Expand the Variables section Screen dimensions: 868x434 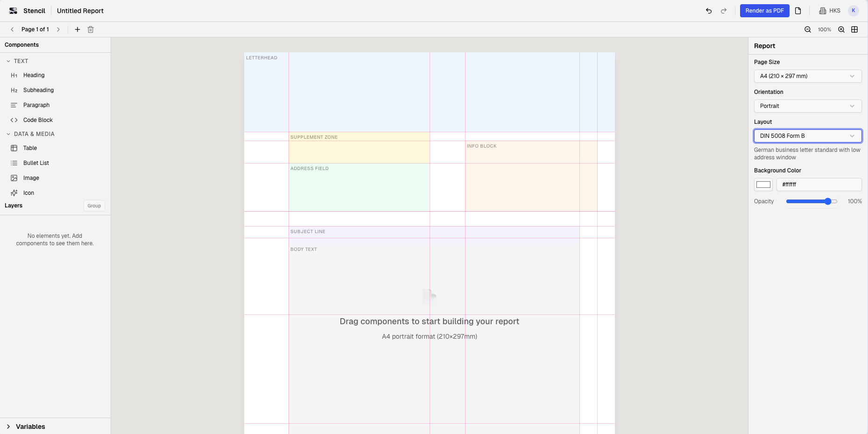tap(30, 427)
